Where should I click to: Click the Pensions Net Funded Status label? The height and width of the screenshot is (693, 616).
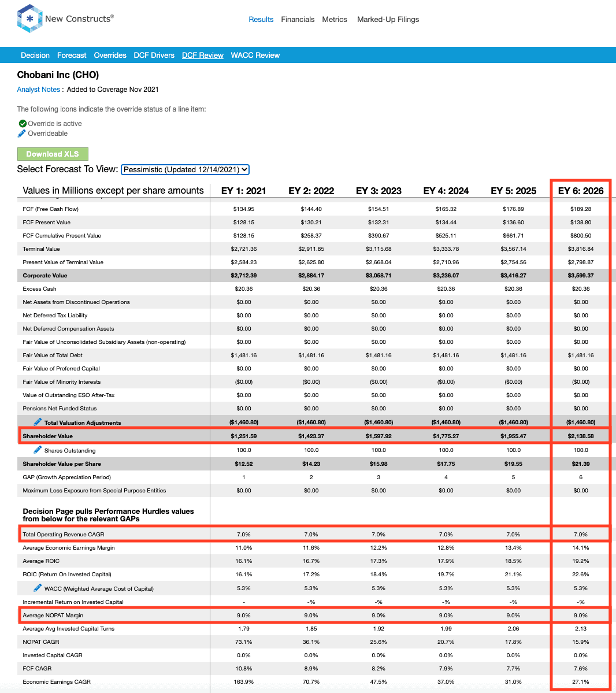(60, 409)
